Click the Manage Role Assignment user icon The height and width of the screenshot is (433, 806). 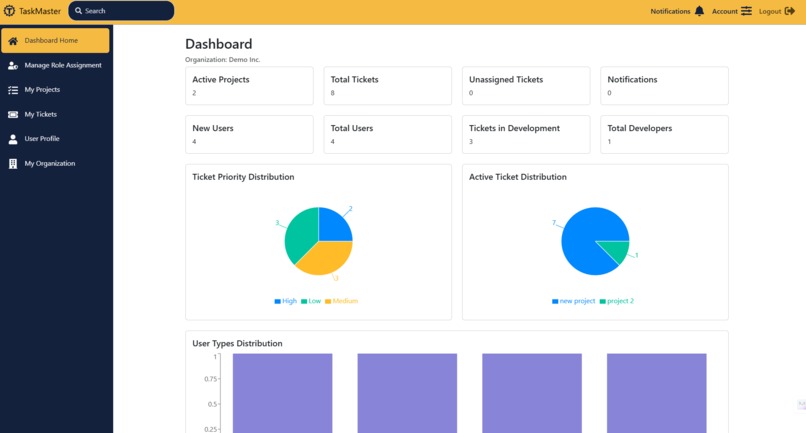[13, 65]
